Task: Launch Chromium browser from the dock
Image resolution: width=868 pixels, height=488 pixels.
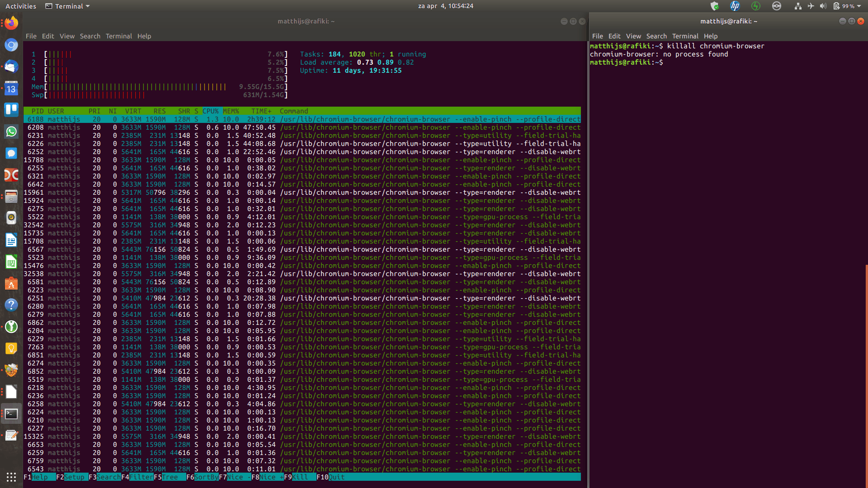Action: 11,45
